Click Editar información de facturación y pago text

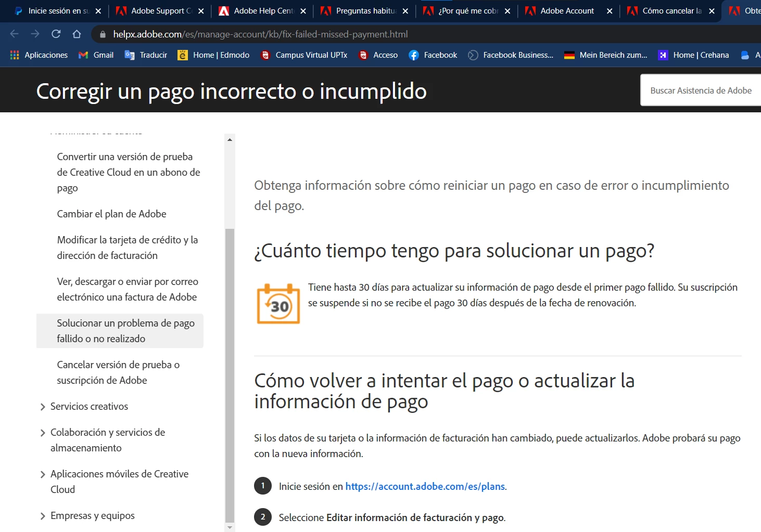415,517
